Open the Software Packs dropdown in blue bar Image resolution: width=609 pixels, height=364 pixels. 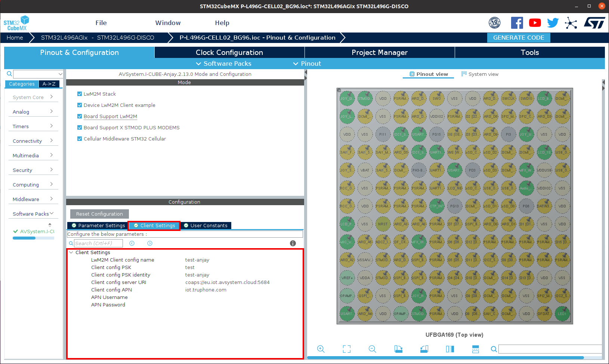click(x=223, y=64)
